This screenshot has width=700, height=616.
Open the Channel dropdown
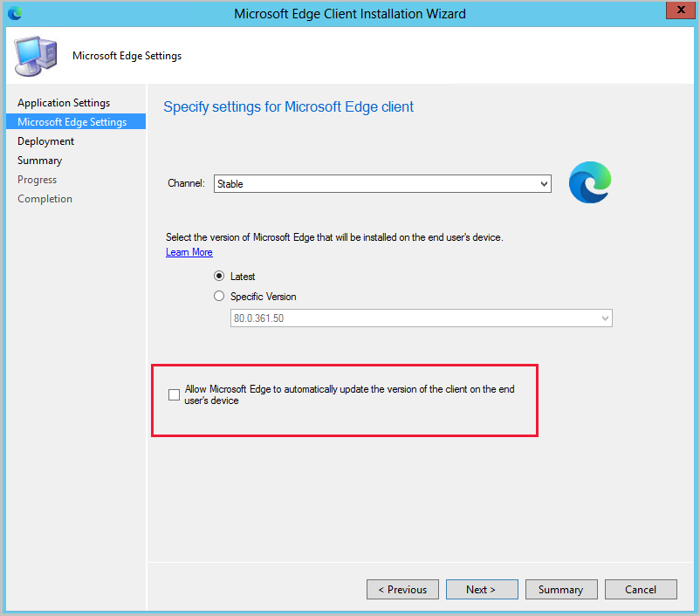[x=381, y=183]
